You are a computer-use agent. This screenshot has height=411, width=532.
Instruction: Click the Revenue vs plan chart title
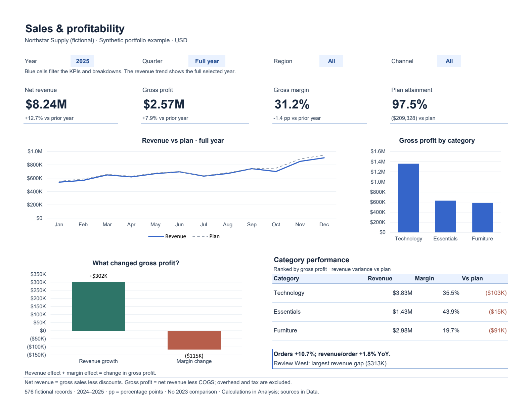183,141
